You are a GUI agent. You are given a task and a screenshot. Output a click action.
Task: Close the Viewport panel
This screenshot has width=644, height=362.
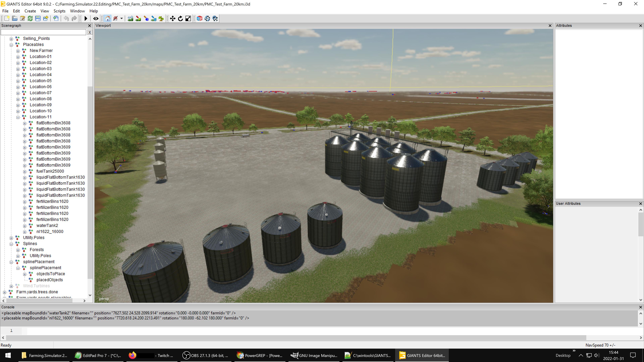[x=550, y=26]
